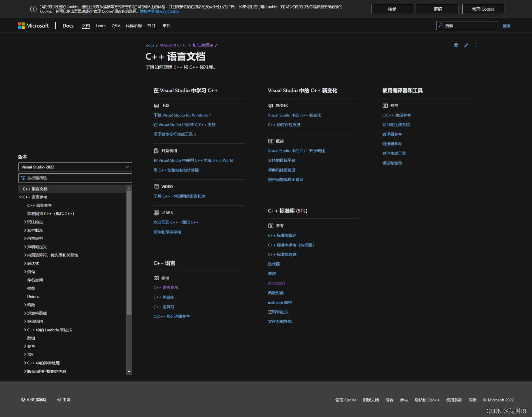The image size is (532, 417).
Task: Open the Visual Studio 2022 version dropdown
Action: click(75, 167)
